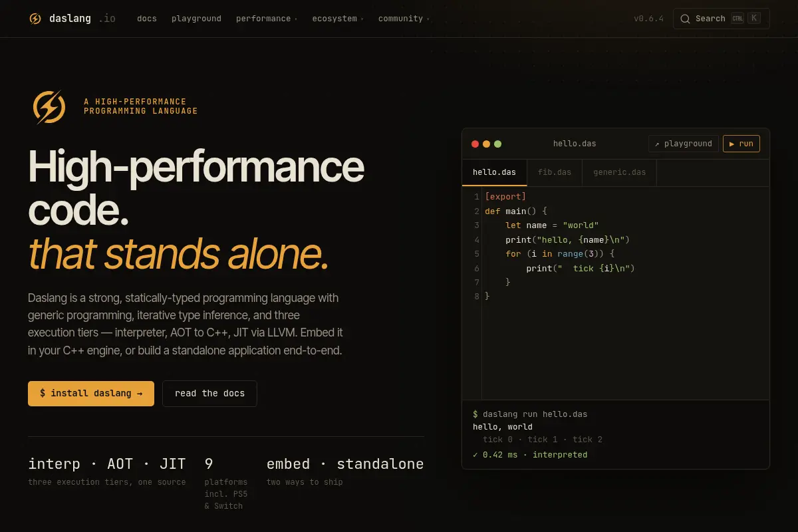Click the yellow dot in code window
798x532 pixels.
(x=486, y=144)
